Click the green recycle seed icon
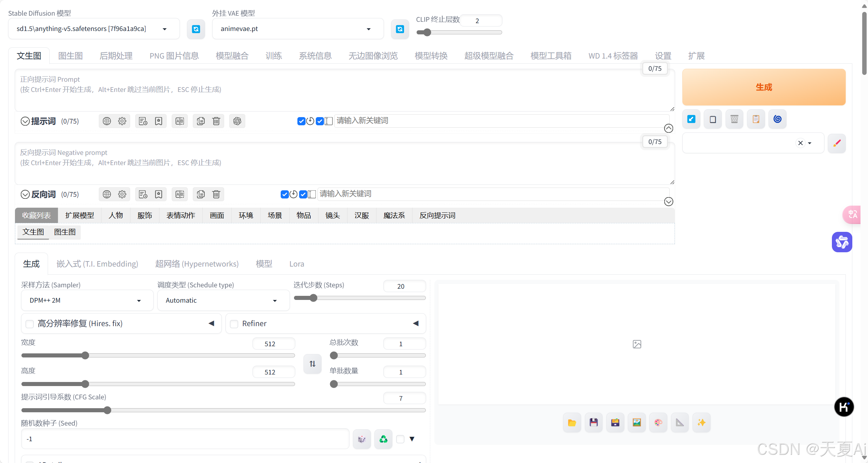868x463 pixels. tap(383, 439)
